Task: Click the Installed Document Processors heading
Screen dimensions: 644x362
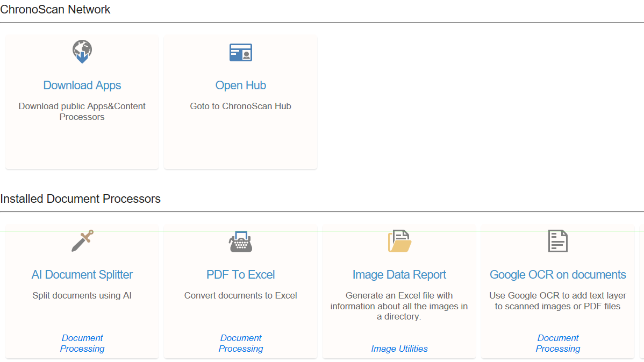Action: [x=81, y=199]
